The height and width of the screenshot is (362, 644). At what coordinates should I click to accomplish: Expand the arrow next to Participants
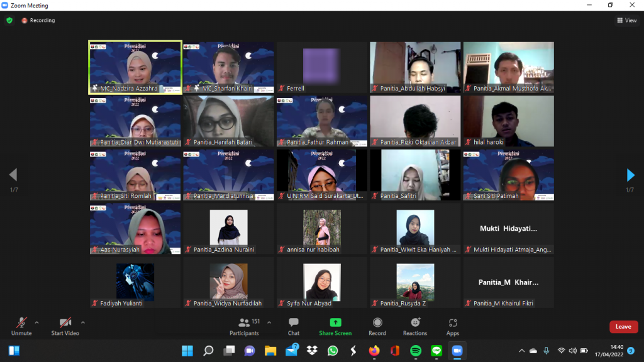(269, 322)
